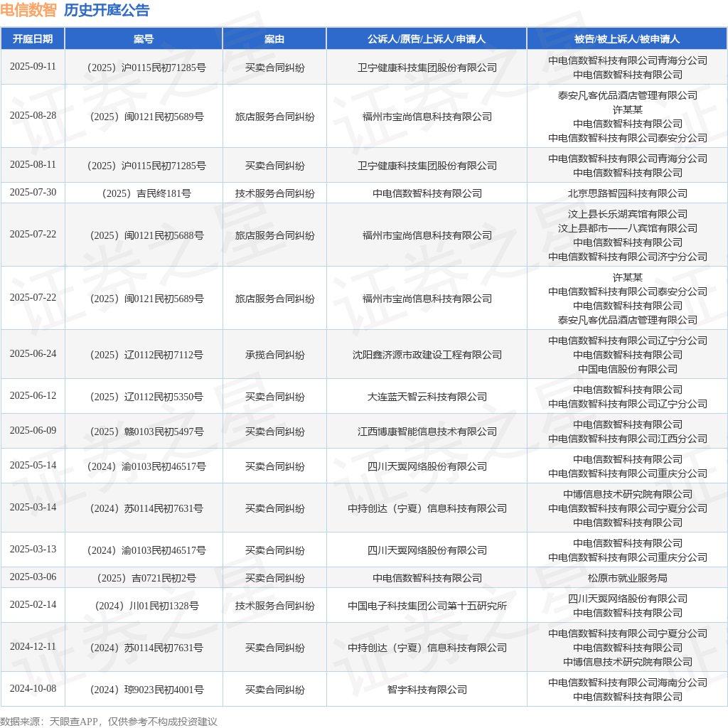Screen dimensions: 728x728
Task: Click the date cell '2025-03-13'
Action: (33, 549)
